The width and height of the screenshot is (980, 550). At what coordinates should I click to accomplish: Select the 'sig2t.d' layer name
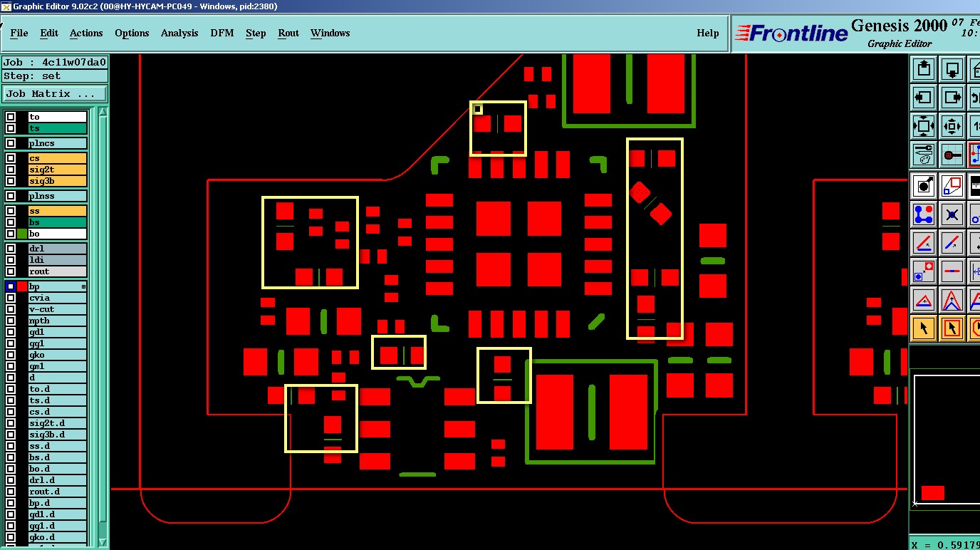point(57,423)
